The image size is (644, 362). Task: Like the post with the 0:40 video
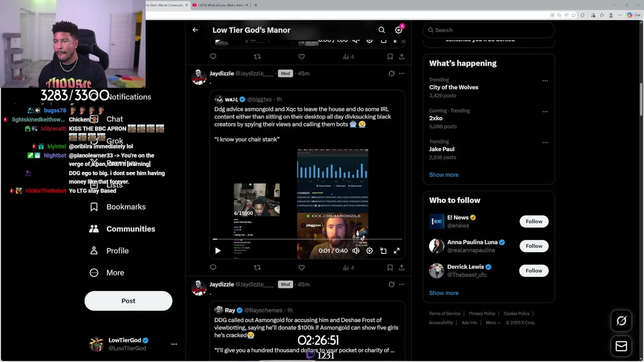tap(301, 267)
